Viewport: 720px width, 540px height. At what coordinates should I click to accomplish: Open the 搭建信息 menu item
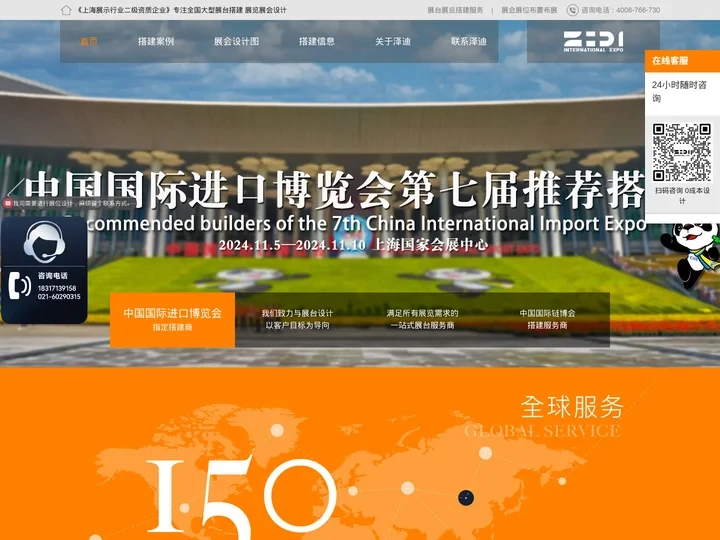click(x=317, y=41)
